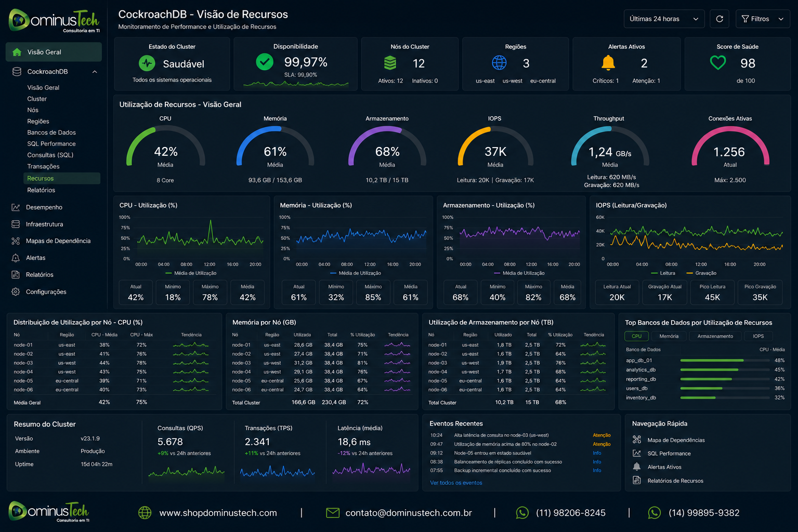Click the WhatsApp icon beside (14) 99895-9382
This screenshot has width=798, height=532.
(655, 513)
